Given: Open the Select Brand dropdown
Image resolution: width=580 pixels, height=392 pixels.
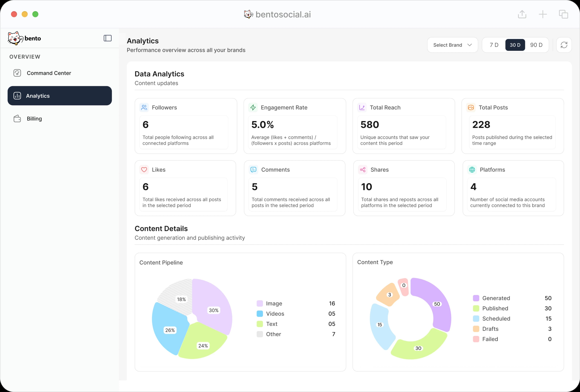Looking at the screenshot, I should 453,45.
